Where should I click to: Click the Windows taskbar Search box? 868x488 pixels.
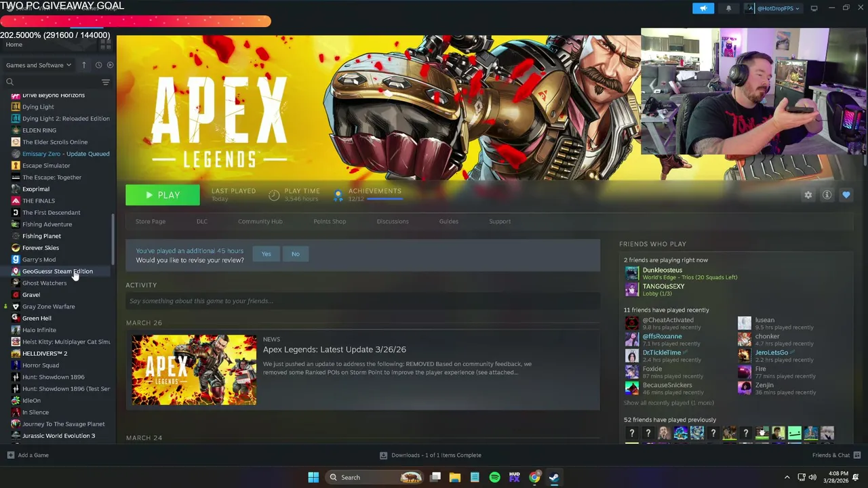376,477
